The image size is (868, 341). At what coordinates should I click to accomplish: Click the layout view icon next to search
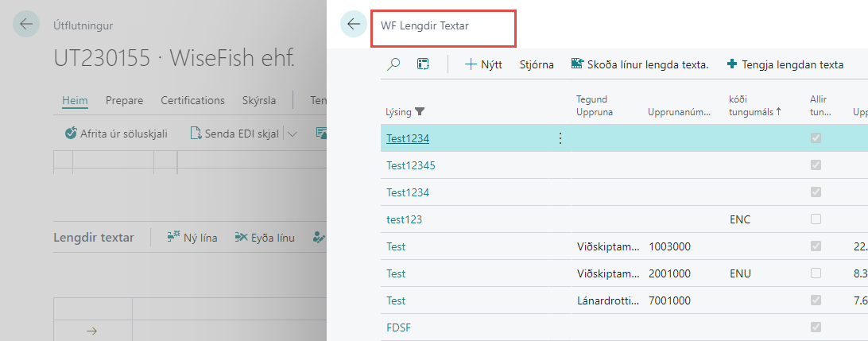(423, 64)
